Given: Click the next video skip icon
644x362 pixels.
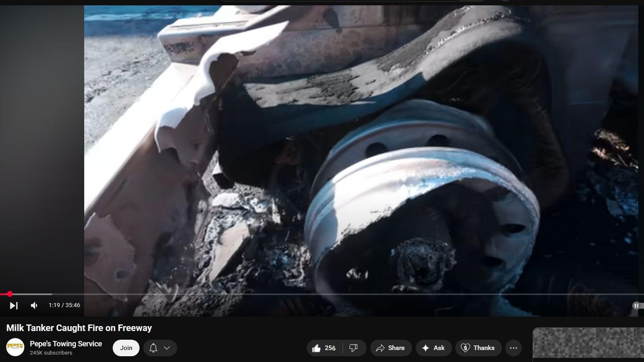Looking at the screenshot, I should [14, 305].
